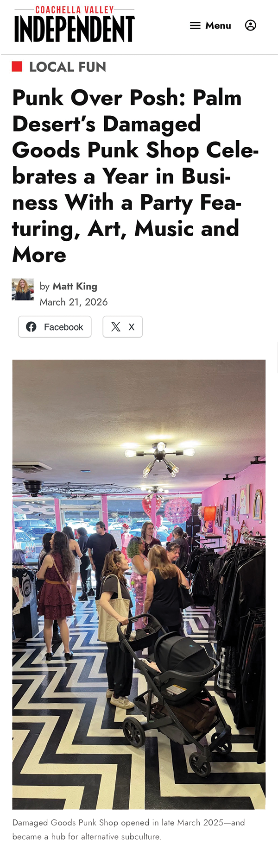278x868 pixels.
Task: Open the LOCAL FUN category
Action: [68, 67]
